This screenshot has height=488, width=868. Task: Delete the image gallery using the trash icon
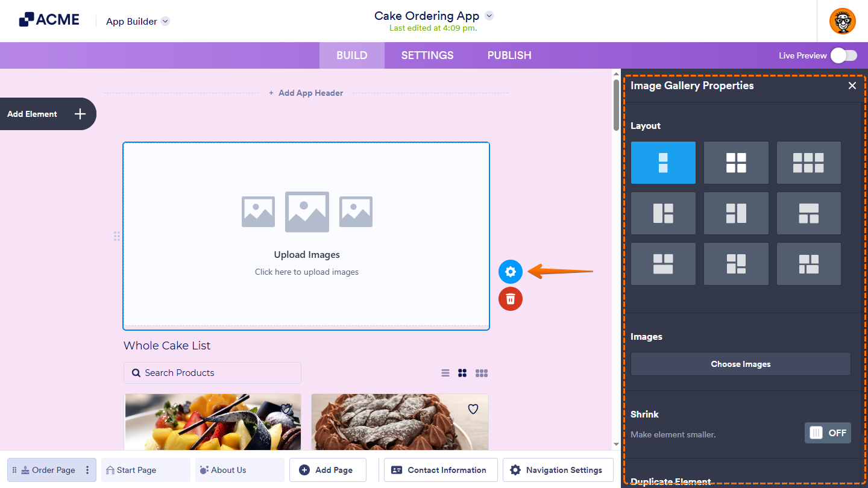tap(511, 299)
